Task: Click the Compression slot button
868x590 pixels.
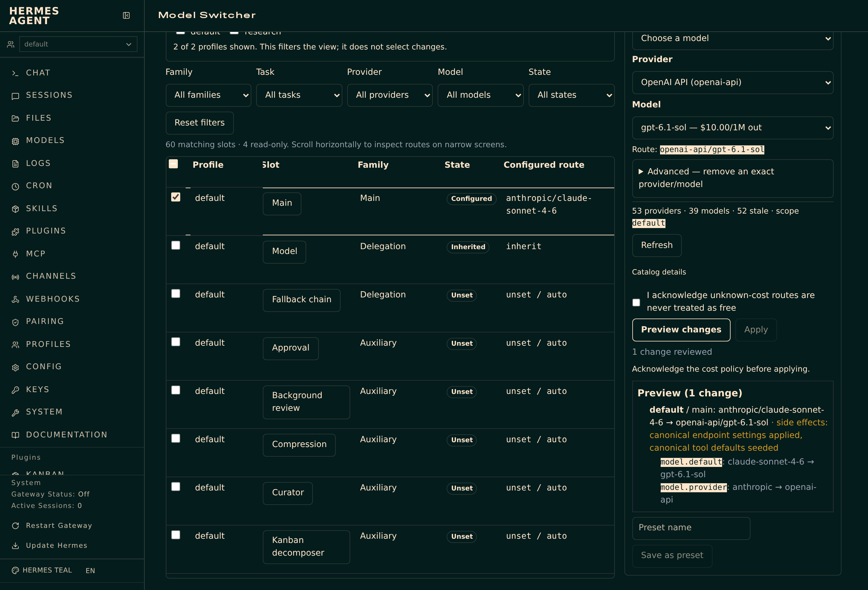Action: [299, 445]
